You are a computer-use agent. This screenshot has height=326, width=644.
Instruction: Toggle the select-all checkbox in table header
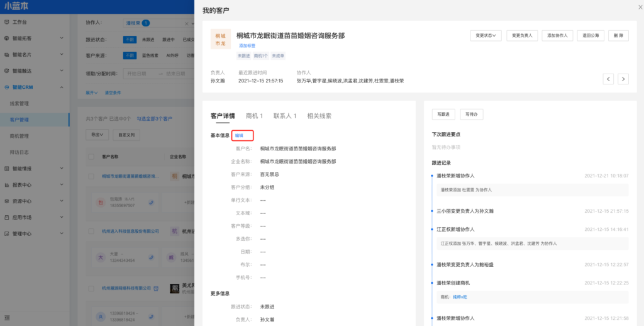point(91,157)
